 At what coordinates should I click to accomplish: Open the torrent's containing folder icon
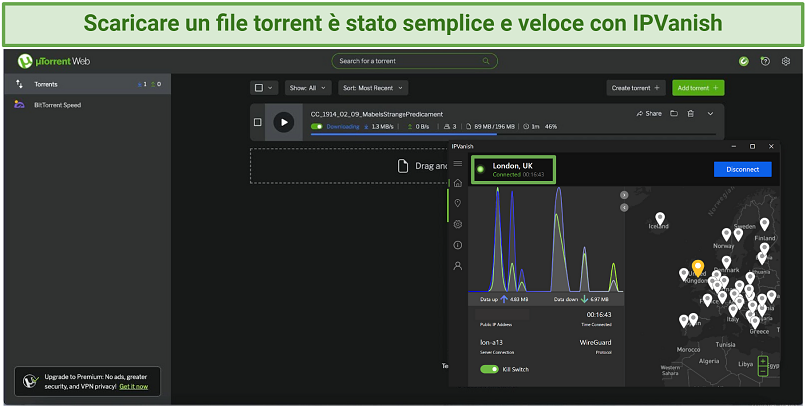pos(673,114)
